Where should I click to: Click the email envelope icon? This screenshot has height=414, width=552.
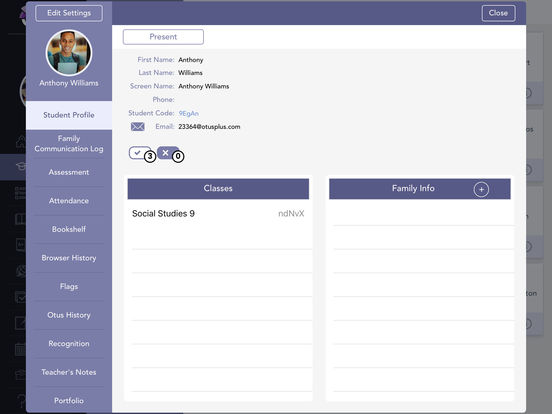click(138, 127)
